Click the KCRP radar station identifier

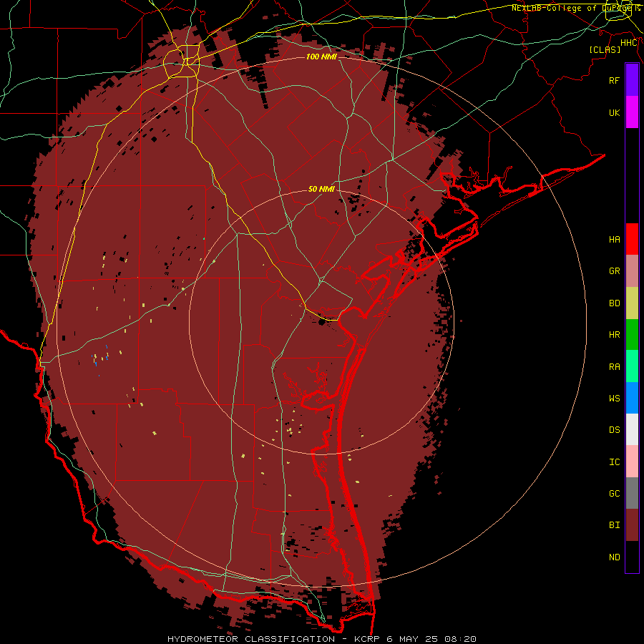[x=367, y=639]
